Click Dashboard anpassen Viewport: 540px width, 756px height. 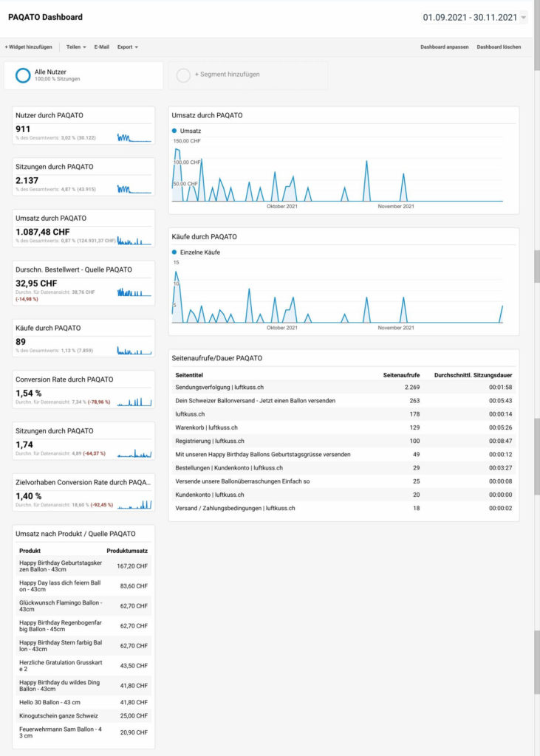pyautogui.click(x=444, y=47)
